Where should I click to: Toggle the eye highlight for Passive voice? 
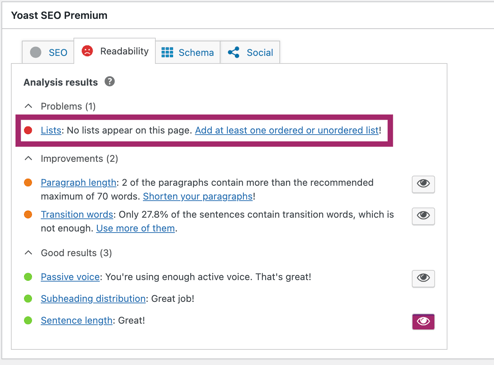pos(423,278)
